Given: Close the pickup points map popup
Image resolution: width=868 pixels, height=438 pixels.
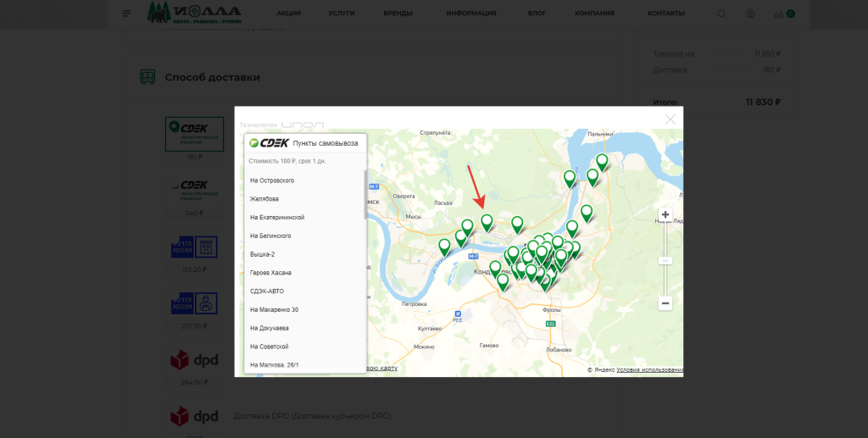Looking at the screenshot, I should pos(670,119).
